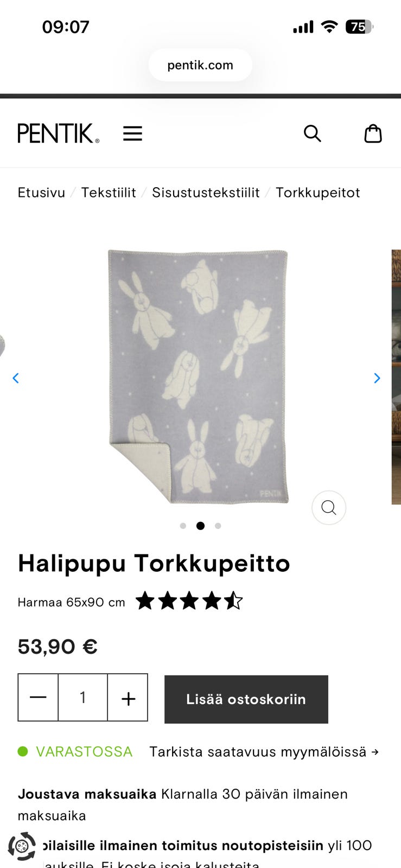Click the quantity input field
Viewport: 401px width, 868px height.
point(83,698)
